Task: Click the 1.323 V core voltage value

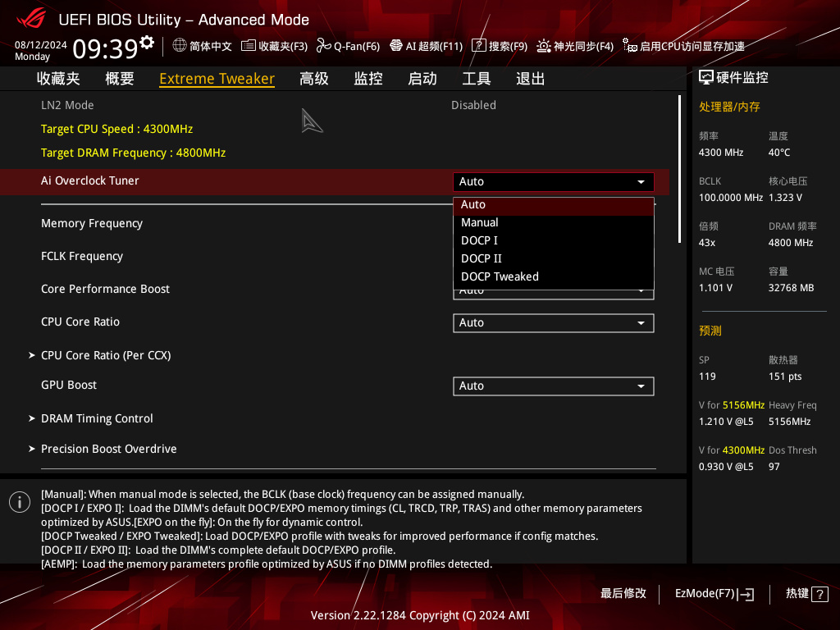Action: [x=785, y=198]
